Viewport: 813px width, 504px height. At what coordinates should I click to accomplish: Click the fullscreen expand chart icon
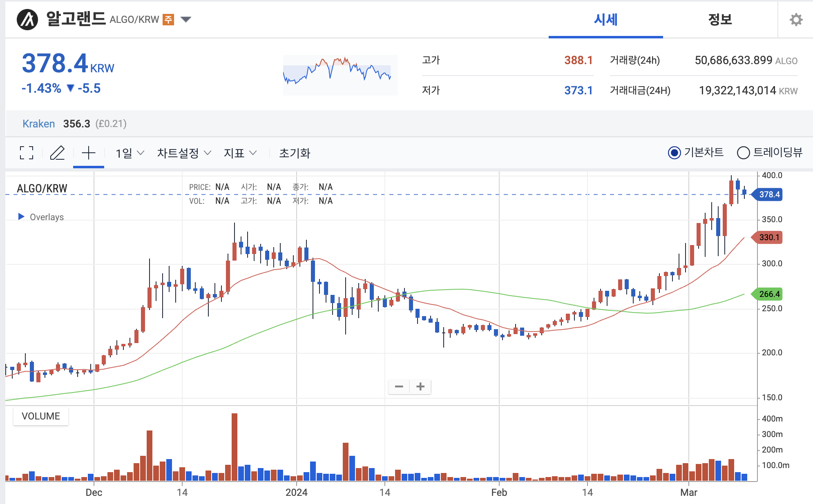tap(27, 153)
